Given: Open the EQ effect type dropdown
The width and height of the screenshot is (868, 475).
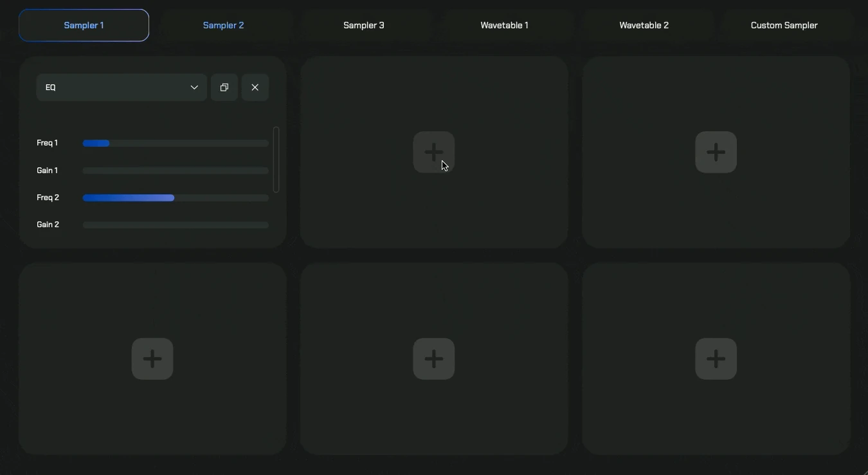Looking at the screenshot, I should coord(116,88).
